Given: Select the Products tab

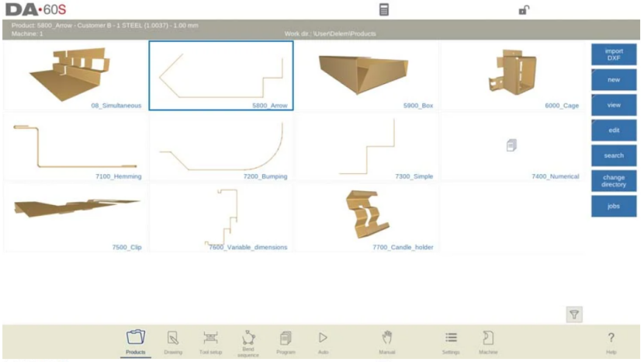Looking at the screenshot, I should 136,341.
